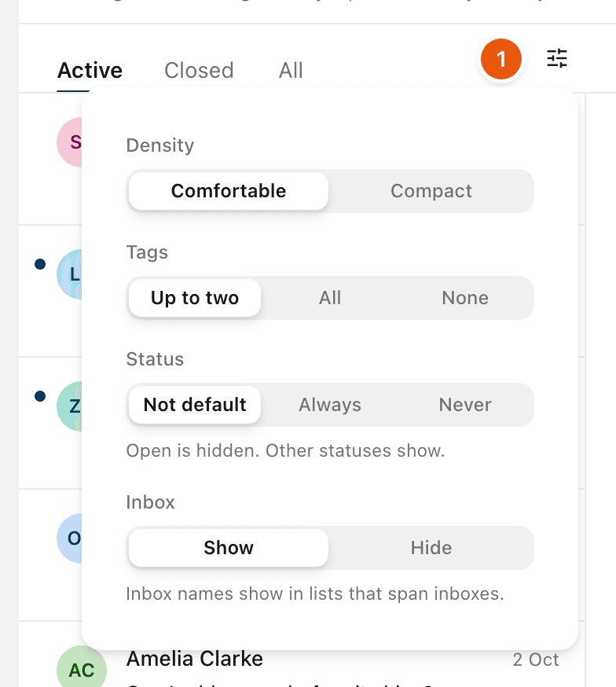Set density to Comfortable
This screenshot has height=687, width=616.
(229, 191)
